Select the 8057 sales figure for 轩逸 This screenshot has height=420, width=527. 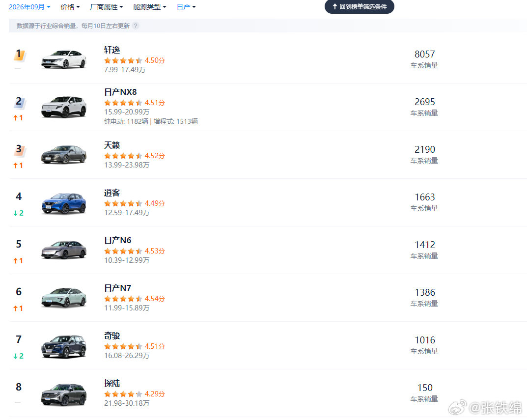click(x=424, y=54)
